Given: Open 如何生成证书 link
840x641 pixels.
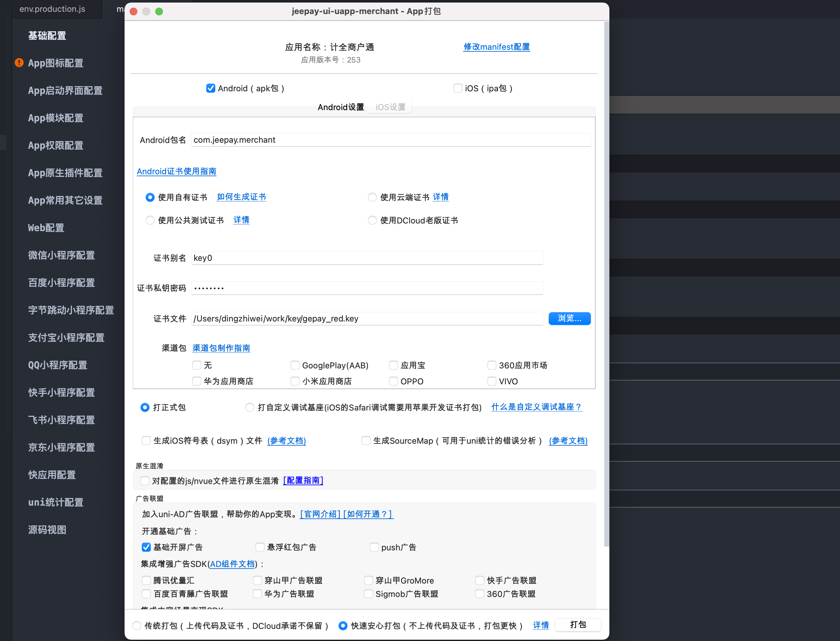Looking at the screenshot, I should click(241, 197).
